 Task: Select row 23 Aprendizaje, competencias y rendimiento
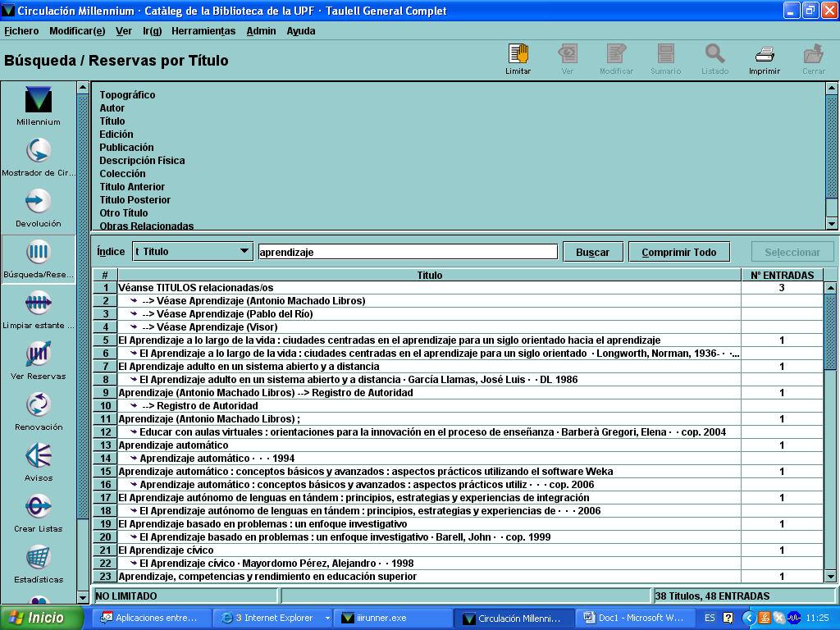point(458,577)
